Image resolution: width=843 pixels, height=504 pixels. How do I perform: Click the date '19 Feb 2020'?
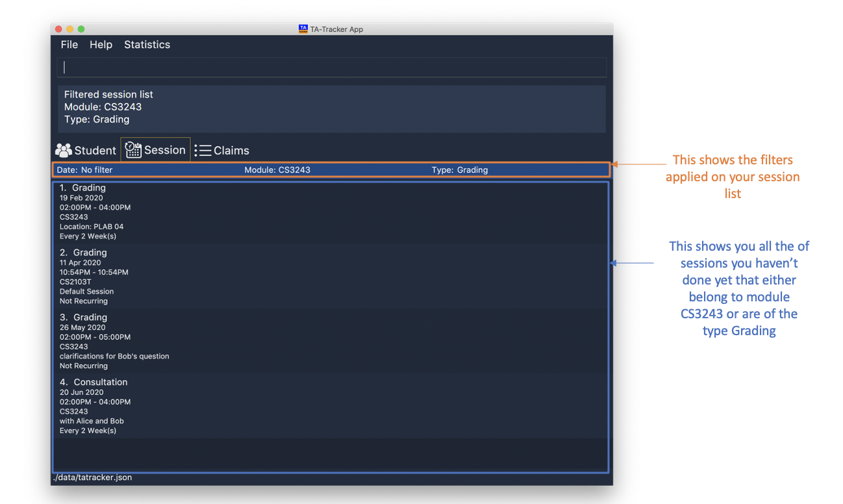point(81,198)
